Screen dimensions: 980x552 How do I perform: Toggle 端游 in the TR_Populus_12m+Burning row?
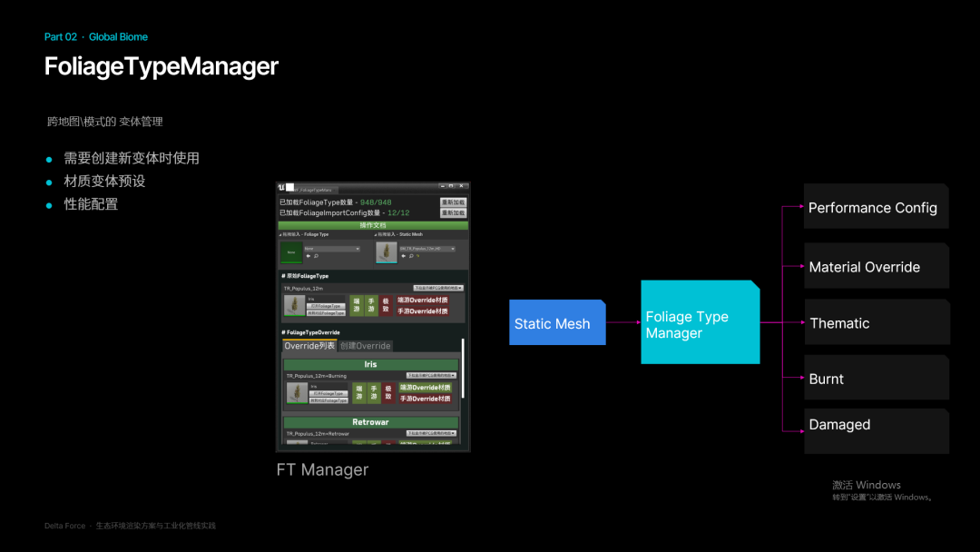359,392
